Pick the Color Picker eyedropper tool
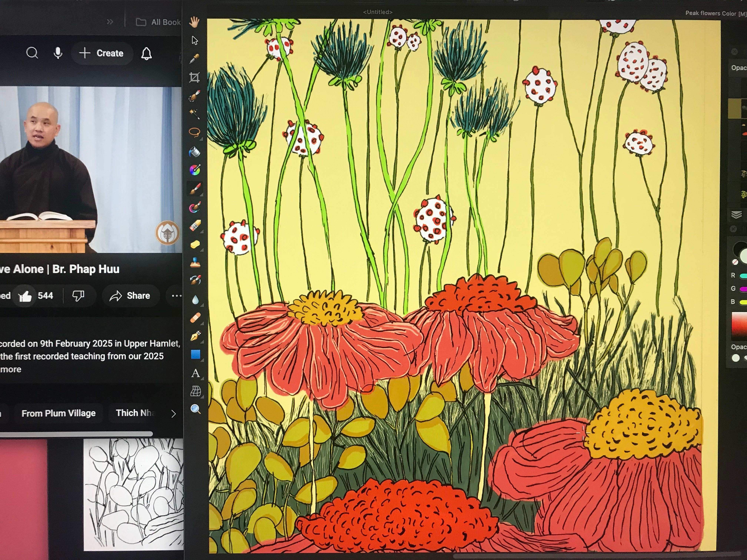 pos(194,59)
